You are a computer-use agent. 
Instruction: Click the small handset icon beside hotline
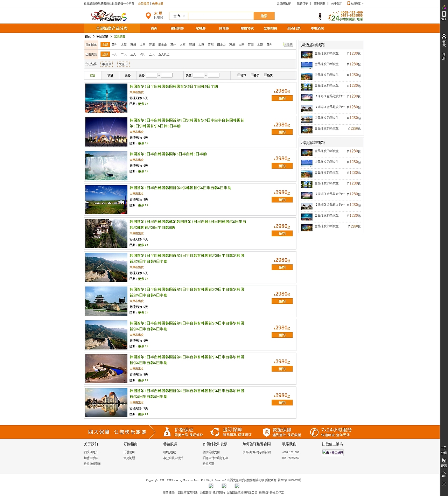[x=320, y=16]
